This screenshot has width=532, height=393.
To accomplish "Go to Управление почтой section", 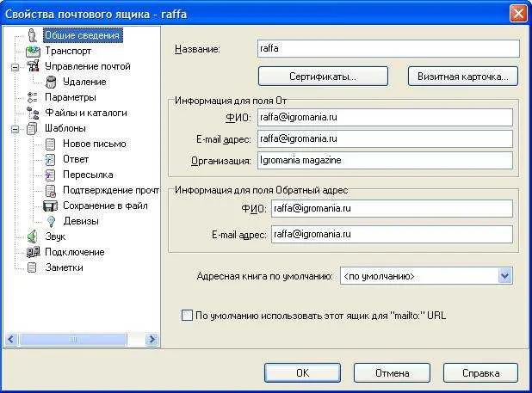I will (x=88, y=66).
